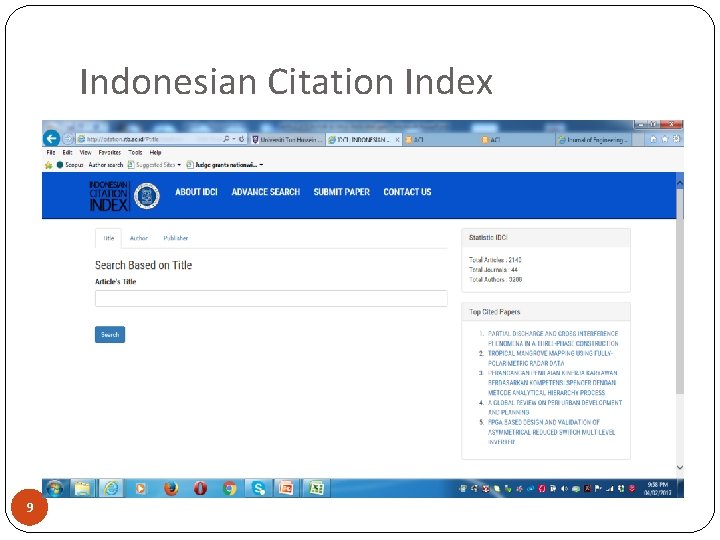Open the ABOUT IDCI page

pos(196,192)
